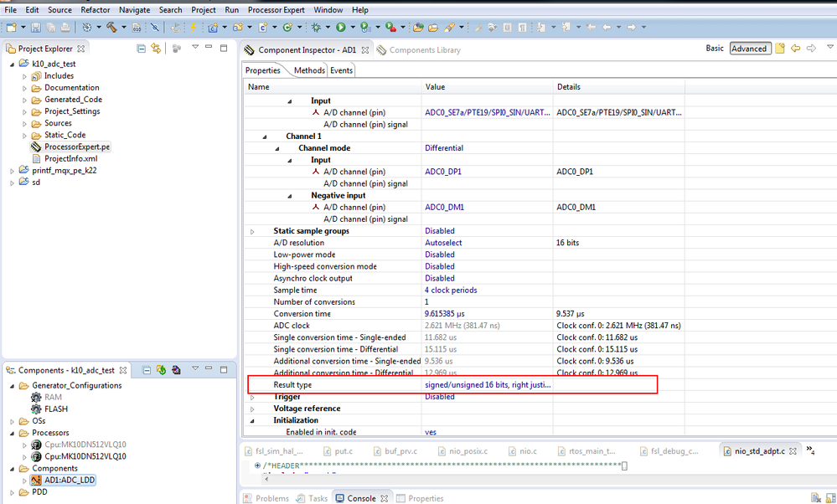Expand the Documentation folder in Project Explorer

coord(25,88)
